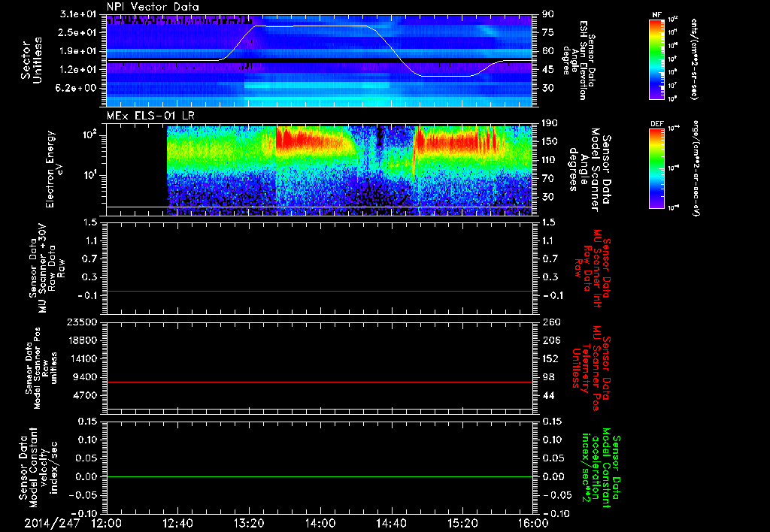Select the "Model Scanner Angle degrees" axis label

583,169
